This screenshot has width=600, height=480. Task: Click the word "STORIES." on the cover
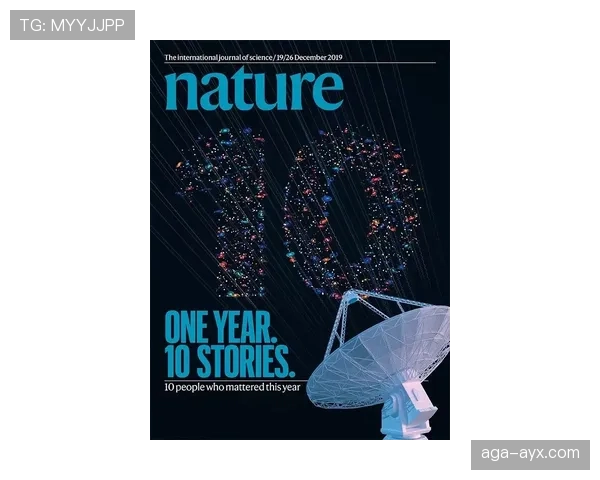[245, 361]
